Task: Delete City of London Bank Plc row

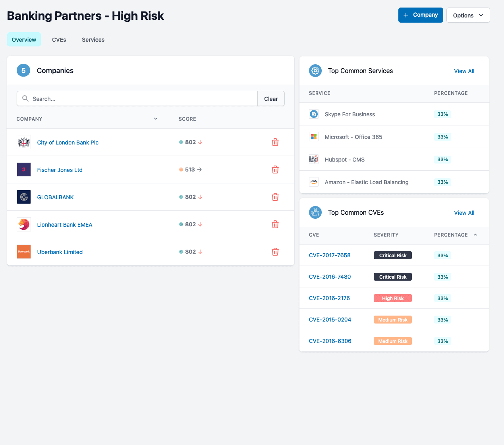Action: 275,142
